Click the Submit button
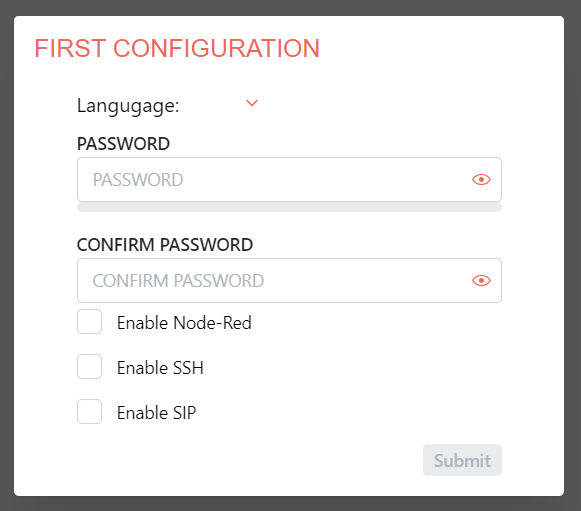Screen dimensions: 581x511 click(x=462, y=460)
